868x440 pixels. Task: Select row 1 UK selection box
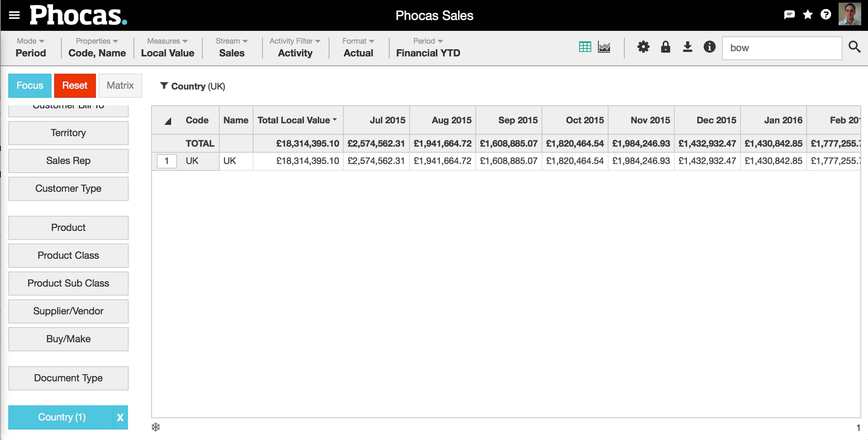(167, 161)
